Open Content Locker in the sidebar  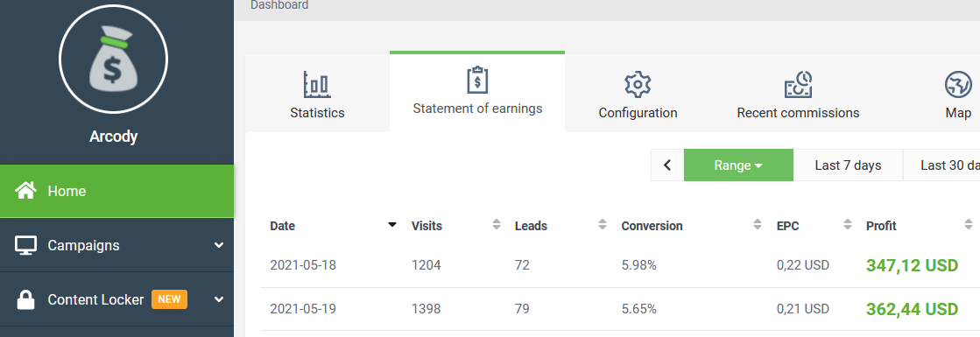[116, 299]
